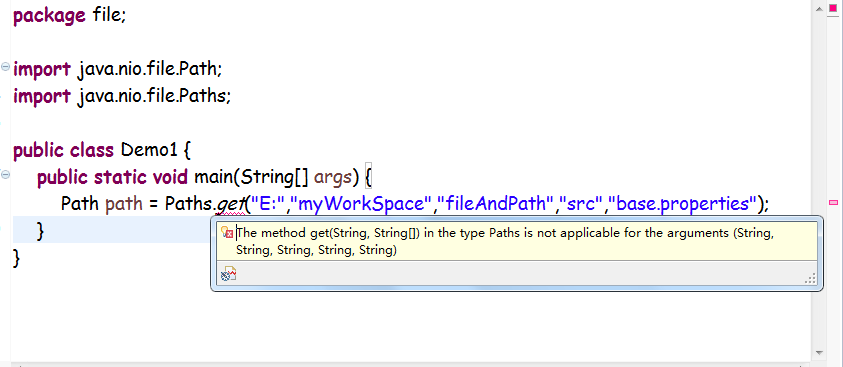Click the 'class' keyword
This screenshot has width=843, height=367.
(x=92, y=150)
